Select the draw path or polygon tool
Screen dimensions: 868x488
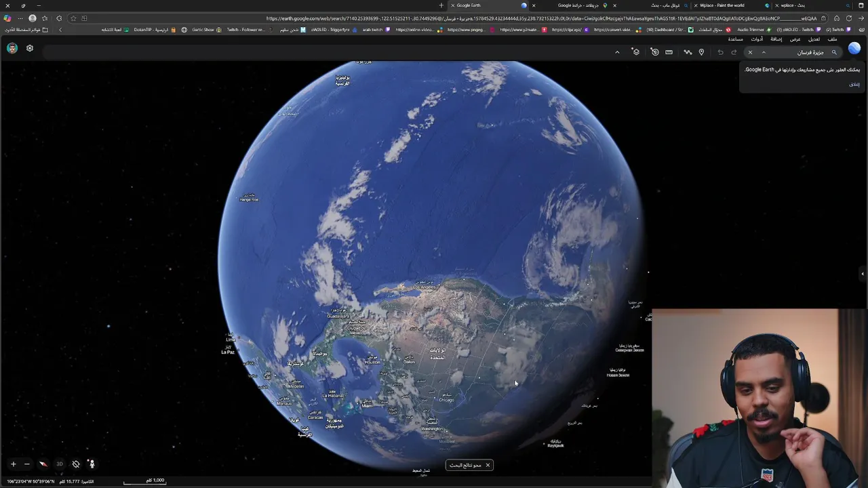(688, 52)
